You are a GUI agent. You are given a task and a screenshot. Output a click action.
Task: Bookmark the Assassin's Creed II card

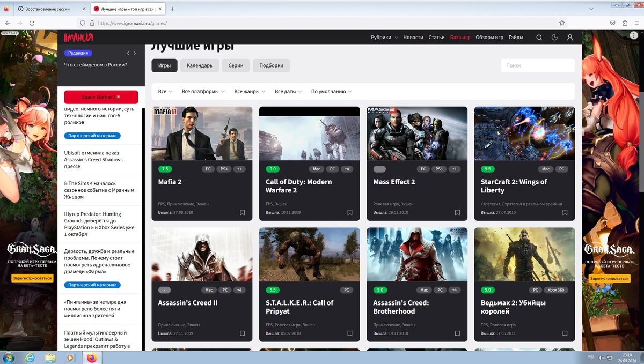[x=242, y=333]
